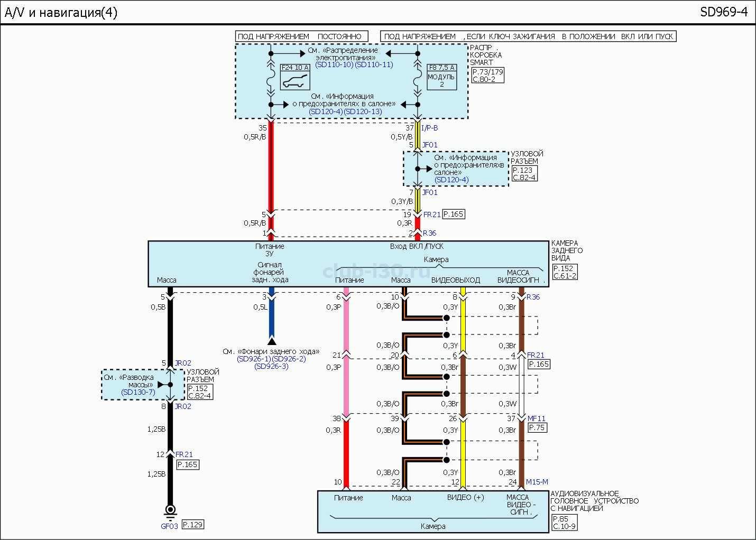This screenshot has width=756, height=540.
Task: Open the SD120-13 fuse information link
Action: (363, 111)
